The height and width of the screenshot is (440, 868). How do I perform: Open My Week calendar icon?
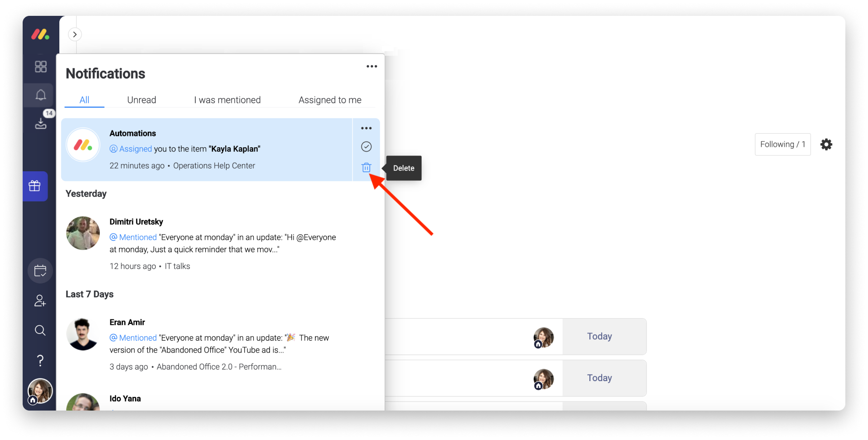point(40,271)
